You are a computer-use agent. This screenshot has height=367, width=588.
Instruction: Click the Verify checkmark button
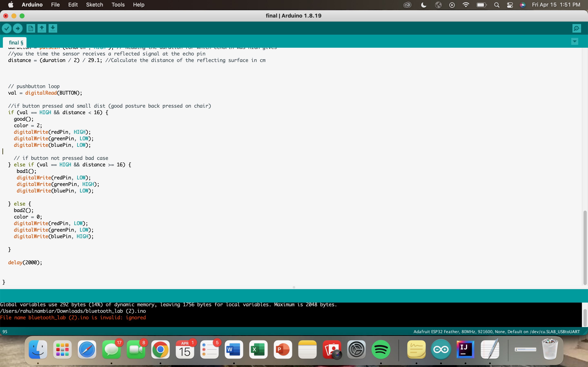pyautogui.click(x=7, y=28)
